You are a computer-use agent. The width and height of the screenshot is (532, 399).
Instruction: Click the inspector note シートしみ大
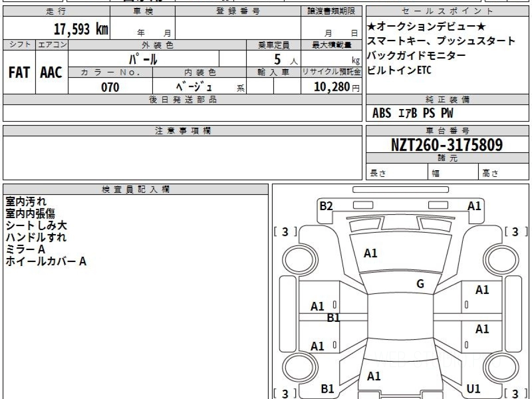(36, 226)
